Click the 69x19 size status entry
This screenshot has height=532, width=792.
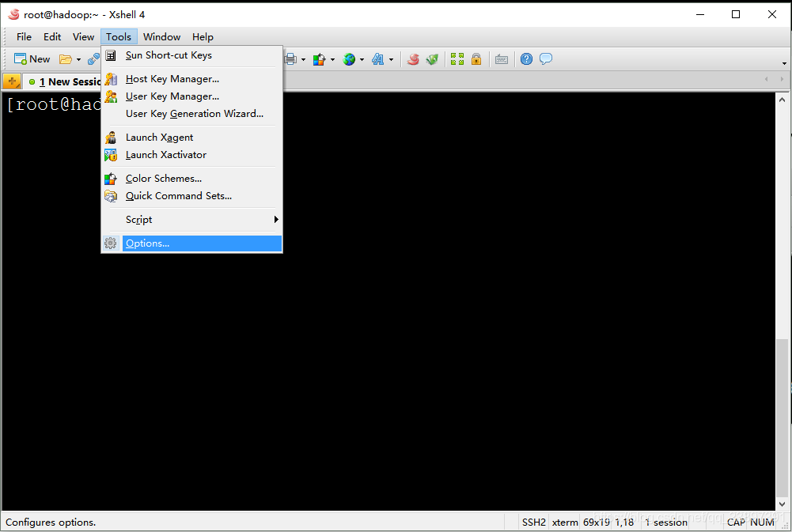click(597, 523)
